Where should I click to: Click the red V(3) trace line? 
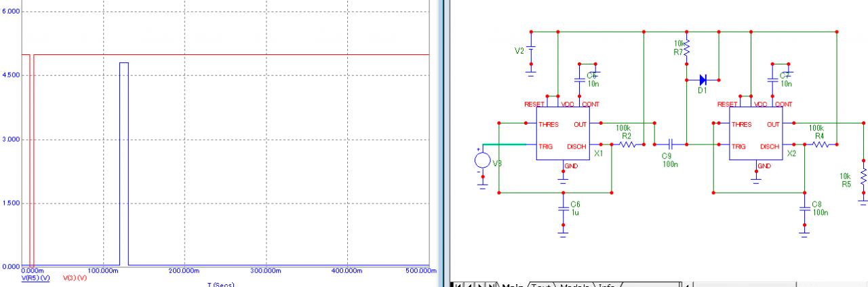coord(231,55)
